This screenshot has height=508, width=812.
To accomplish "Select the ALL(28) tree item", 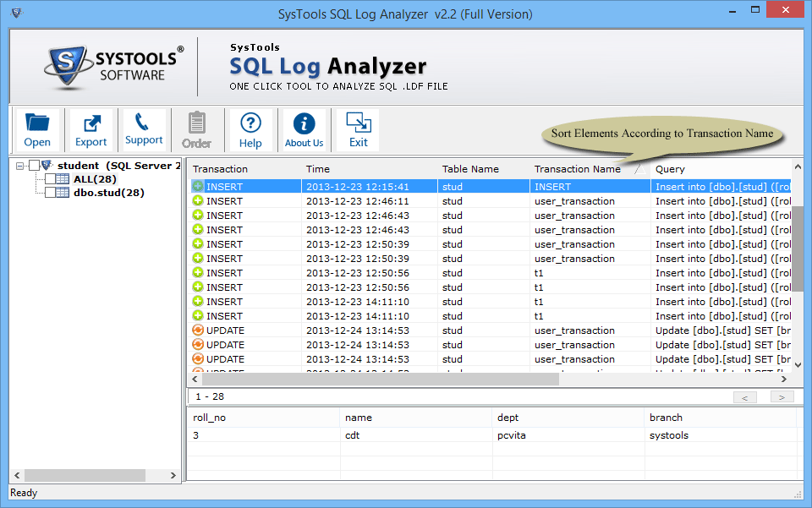I will point(95,179).
